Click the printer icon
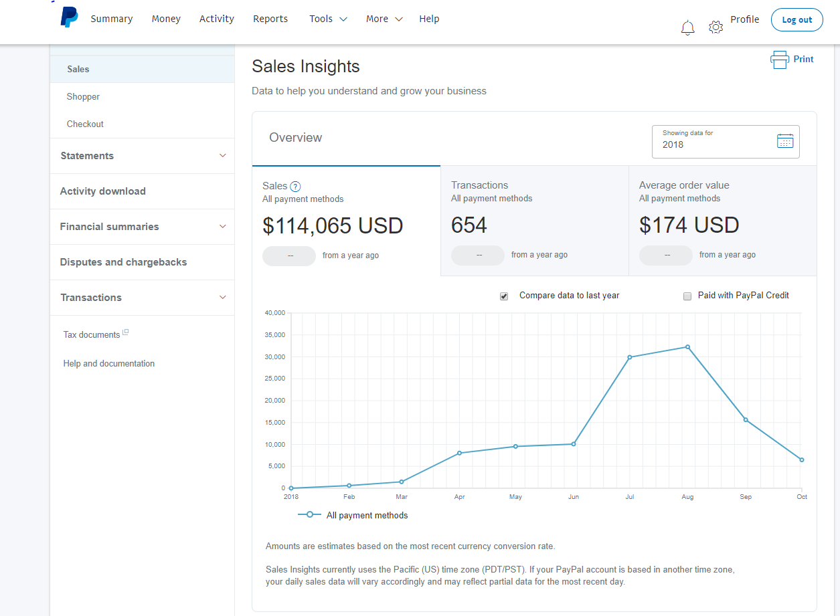This screenshot has height=616, width=840. [780, 60]
